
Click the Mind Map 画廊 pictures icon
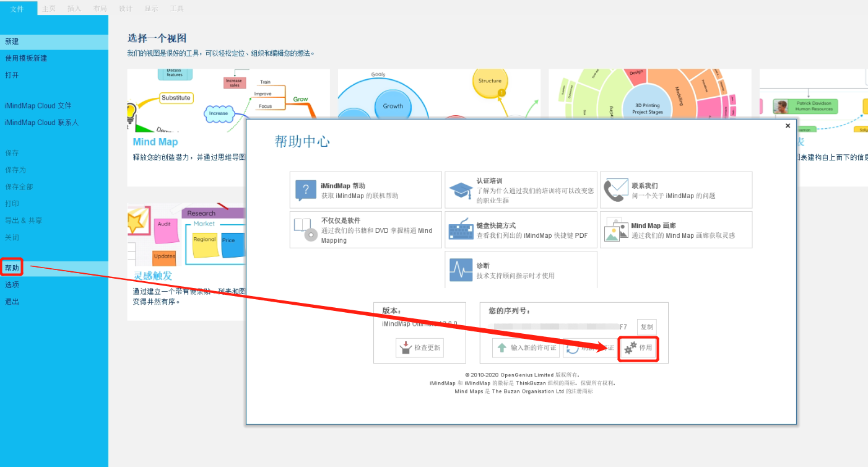click(616, 230)
